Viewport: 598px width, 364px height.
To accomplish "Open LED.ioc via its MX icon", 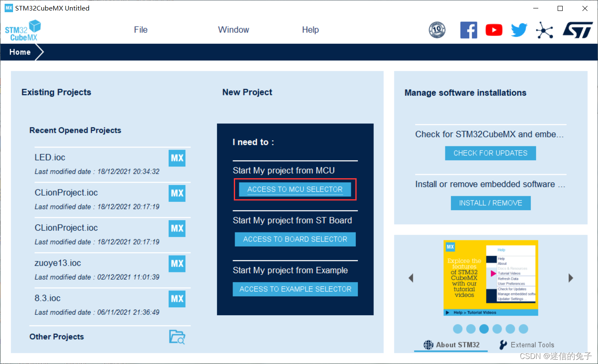I will click(x=177, y=158).
